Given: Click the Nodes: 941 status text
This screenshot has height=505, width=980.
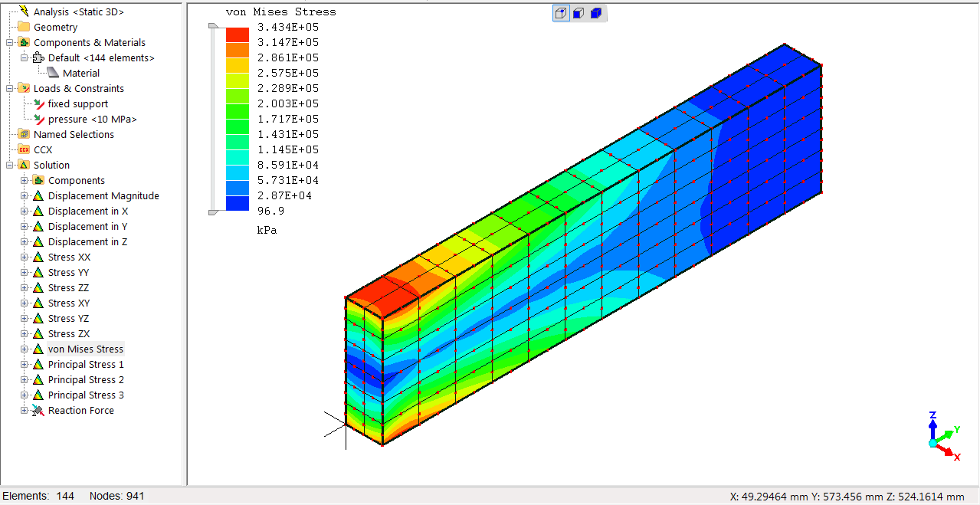Looking at the screenshot, I should pyautogui.click(x=116, y=496).
